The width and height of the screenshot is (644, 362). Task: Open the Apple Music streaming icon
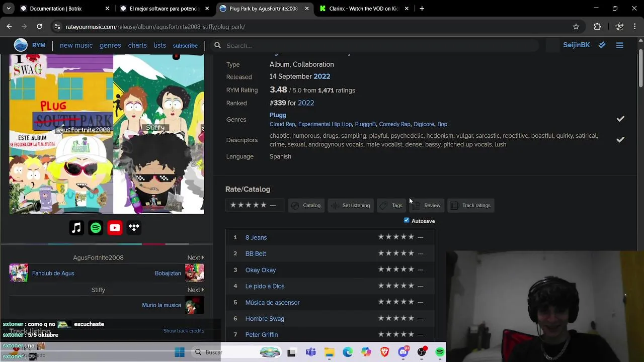[x=76, y=228]
